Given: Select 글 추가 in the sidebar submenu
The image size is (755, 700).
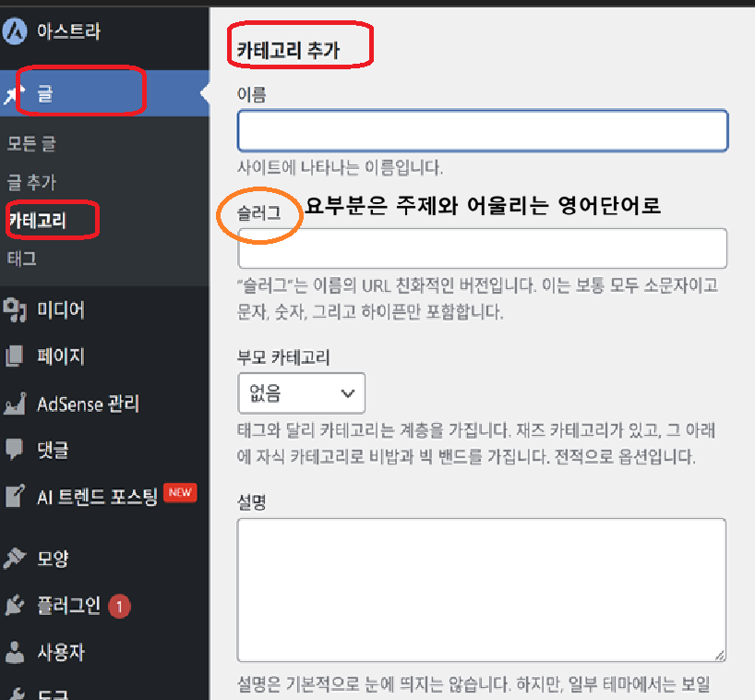Looking at the screenshot, I should (x=31, y=183).
